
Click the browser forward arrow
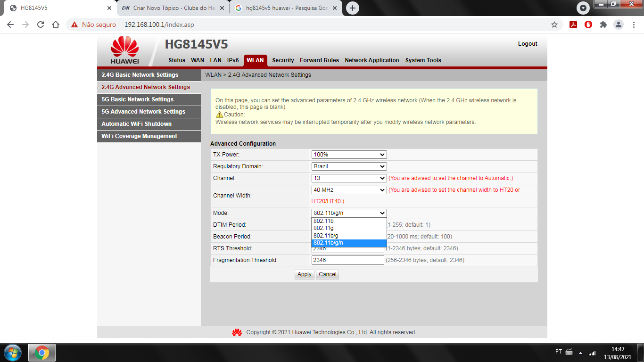pyautogui.click(x=25, y=25)
